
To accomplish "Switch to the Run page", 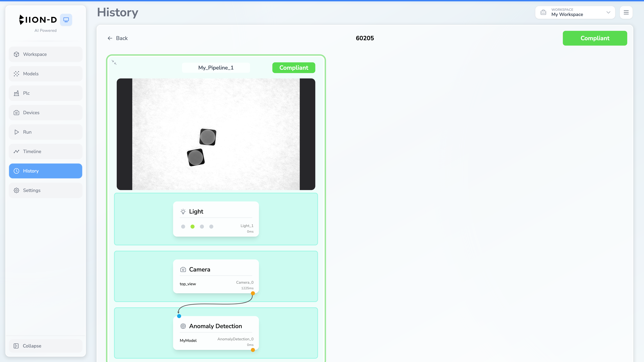I will 46,132.
